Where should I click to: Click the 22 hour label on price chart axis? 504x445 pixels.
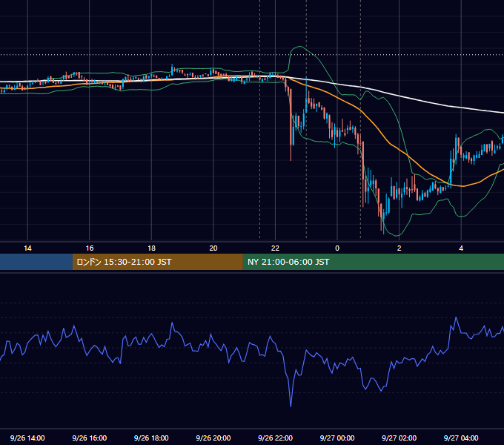275,248
